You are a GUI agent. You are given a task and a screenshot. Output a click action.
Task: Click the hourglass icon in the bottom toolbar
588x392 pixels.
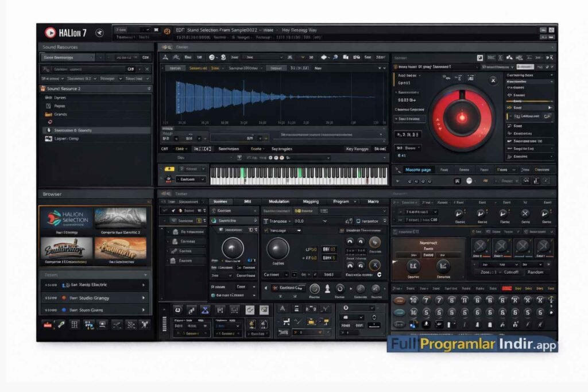(x=205, y=310)
